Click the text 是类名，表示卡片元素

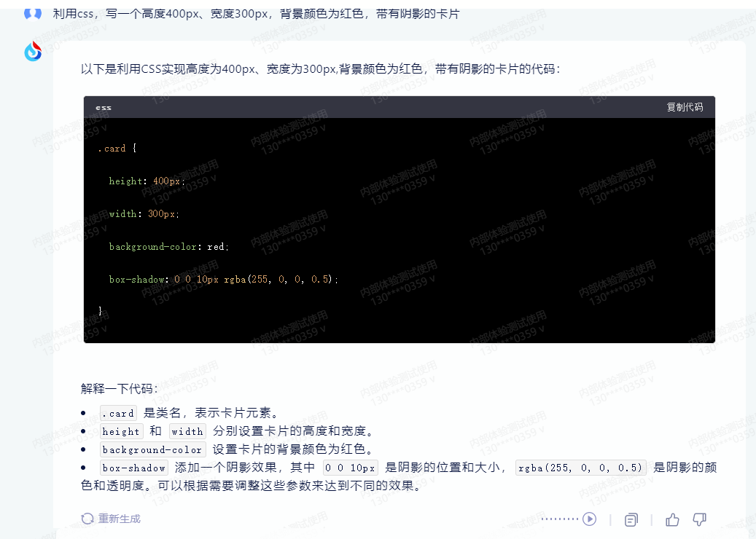click(x=211, y=413)
